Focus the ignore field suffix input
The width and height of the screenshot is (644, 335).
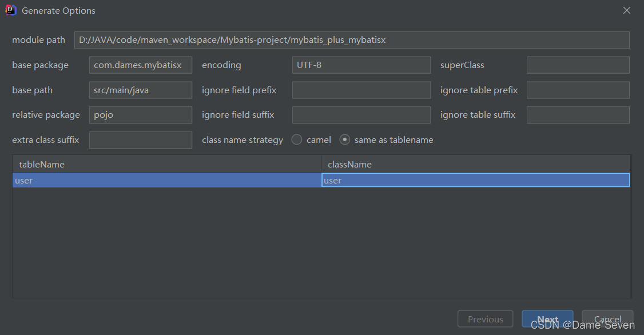(361, 115)
